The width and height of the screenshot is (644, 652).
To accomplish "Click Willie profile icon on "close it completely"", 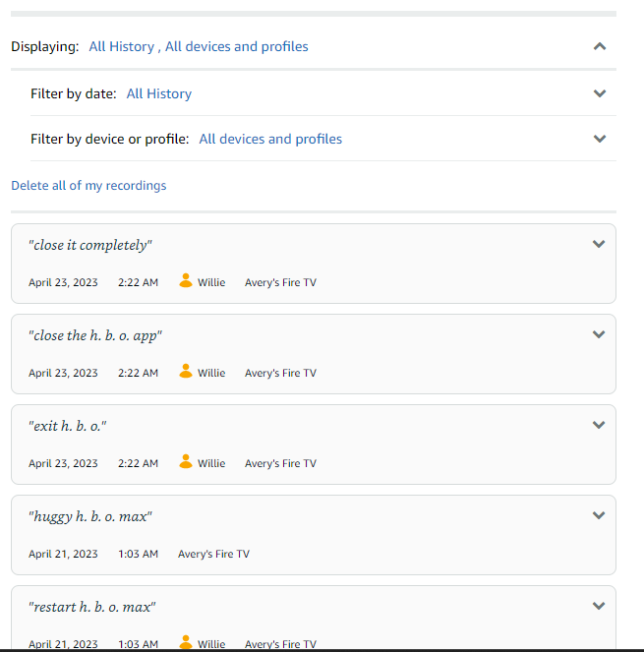I will point(186,281).
